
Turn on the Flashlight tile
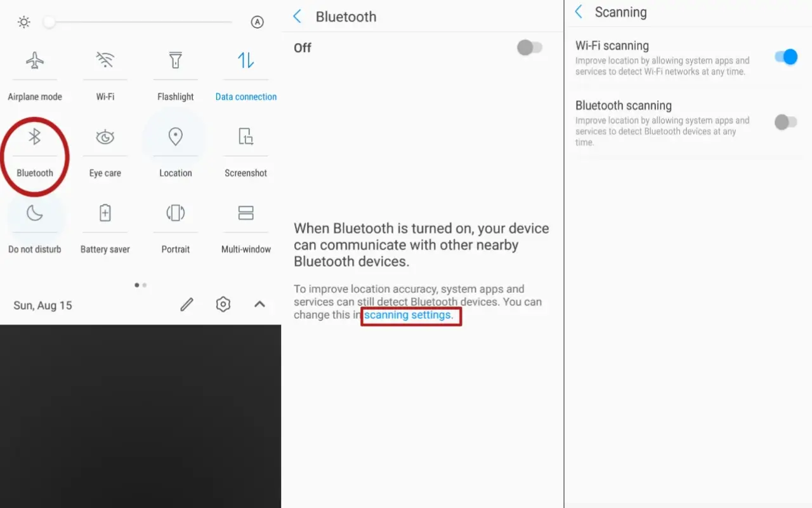pyautogui.click(x=176, y=60)
